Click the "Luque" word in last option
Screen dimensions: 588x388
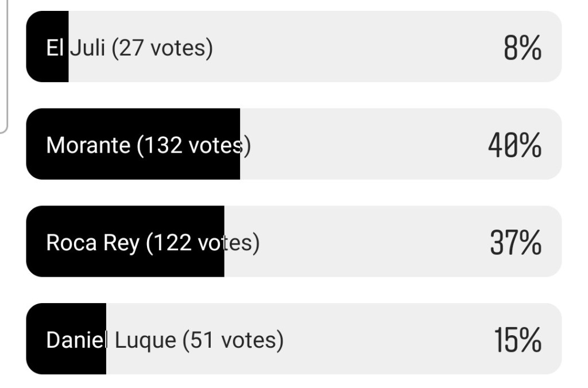pos(145,340)
